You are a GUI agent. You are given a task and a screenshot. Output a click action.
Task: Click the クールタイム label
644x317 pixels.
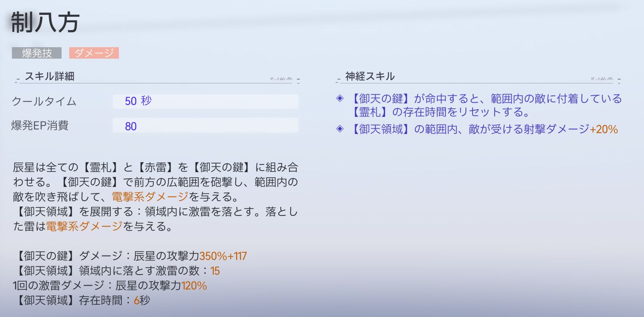click(x=44, y=102)
